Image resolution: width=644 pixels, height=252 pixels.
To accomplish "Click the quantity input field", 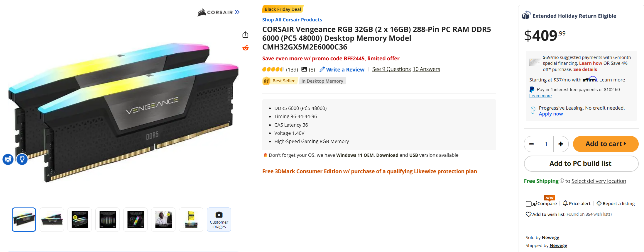I will pos(546,144).
